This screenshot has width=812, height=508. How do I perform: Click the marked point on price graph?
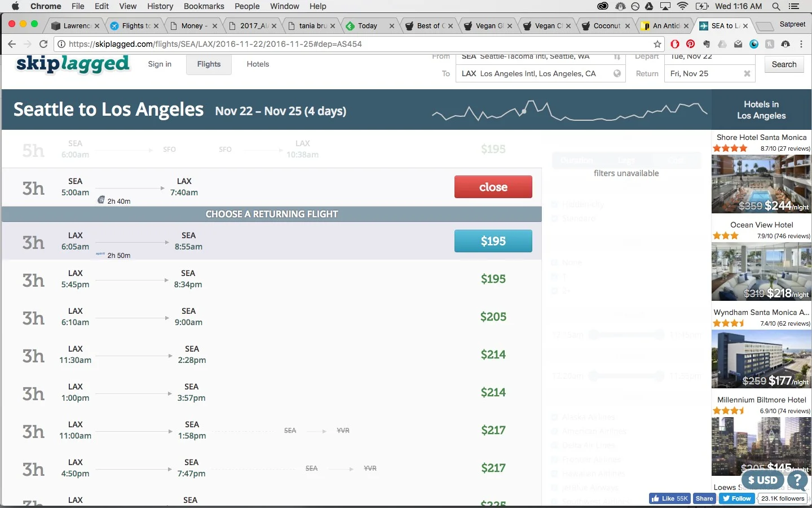coord(524,111)
